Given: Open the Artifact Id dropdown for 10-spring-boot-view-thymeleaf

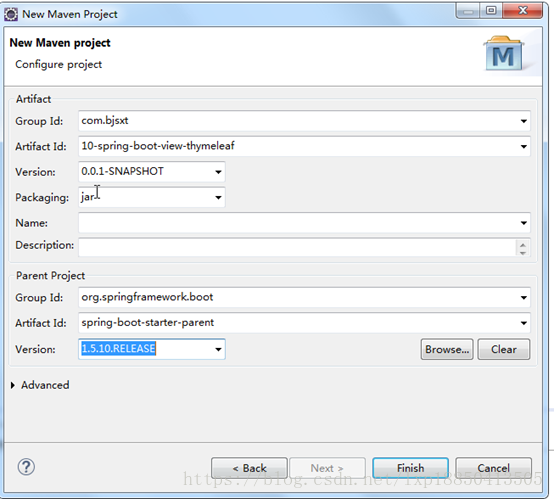Looking at the screenshot, I should pos(524,146).
